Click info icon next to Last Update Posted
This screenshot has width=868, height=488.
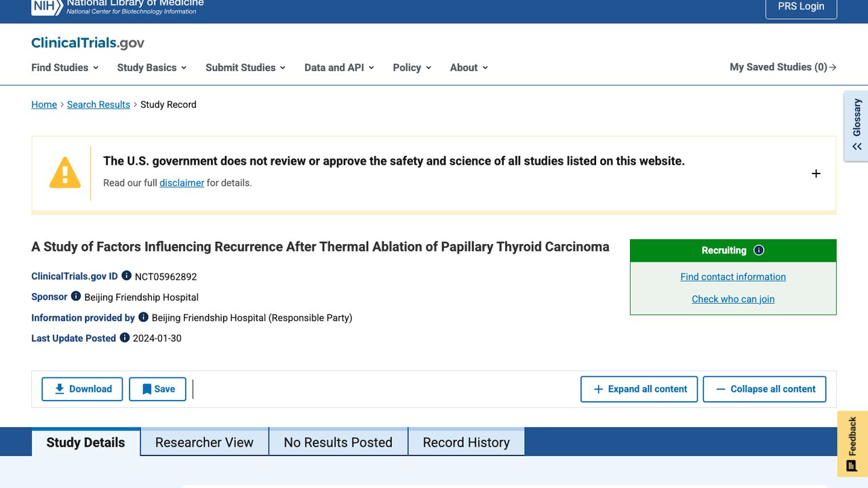tap(125, 338)
